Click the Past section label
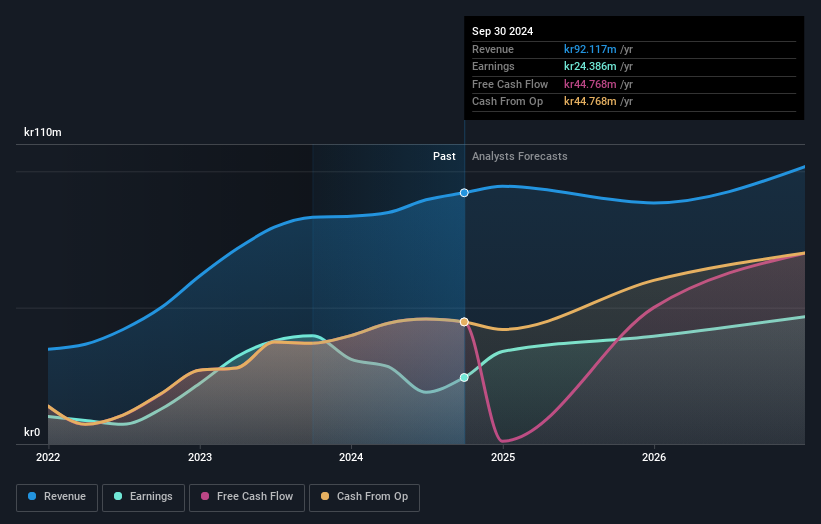The height and width of the screenshot is (524, 821). pos(444,156)
